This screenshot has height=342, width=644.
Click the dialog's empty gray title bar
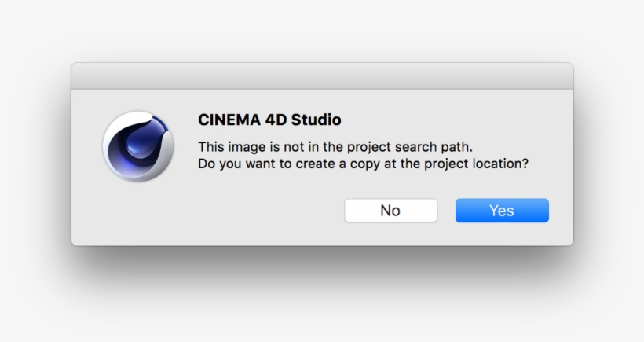point(322,76)
